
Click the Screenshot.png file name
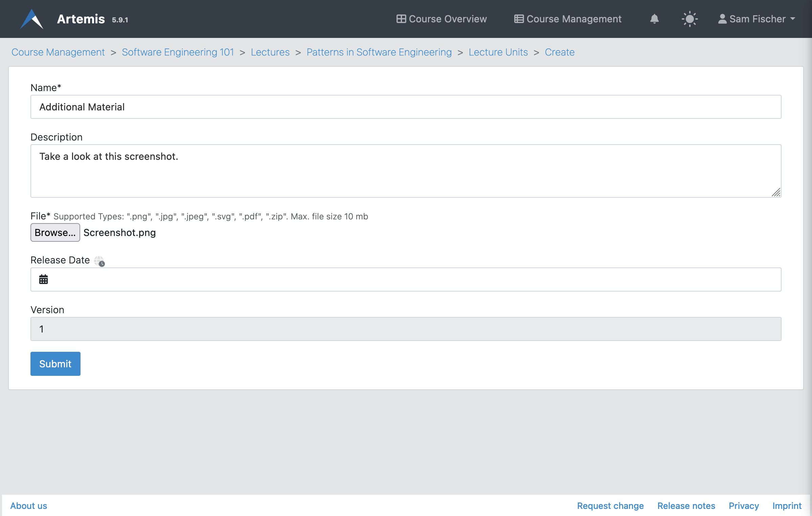(x=120, y=233)
